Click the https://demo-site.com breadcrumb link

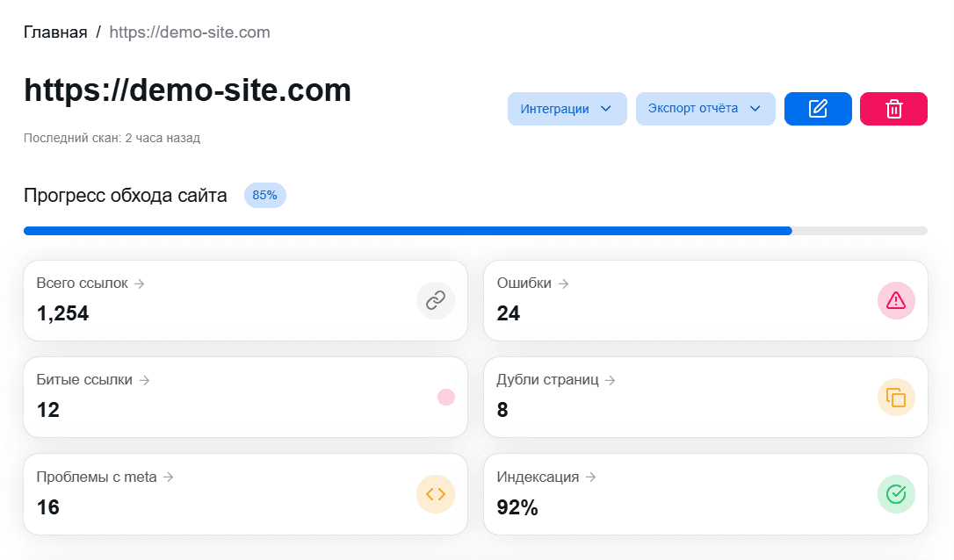tap(189, 32)
